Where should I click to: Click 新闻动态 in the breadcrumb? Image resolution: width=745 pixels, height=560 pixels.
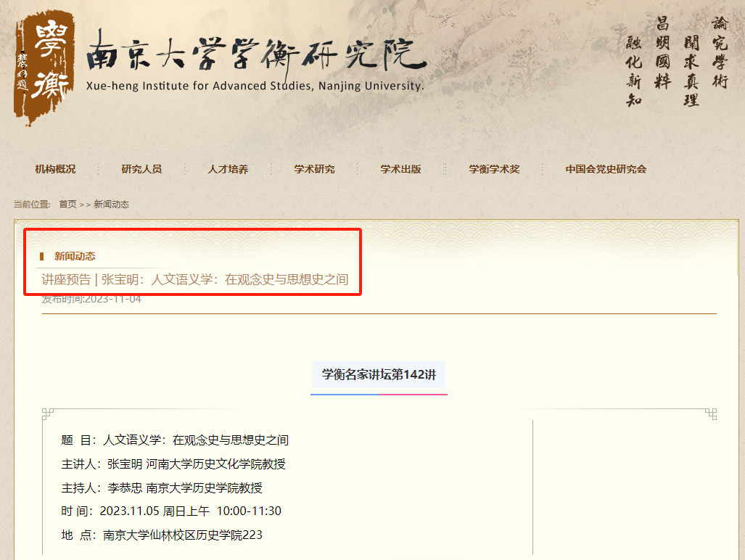pos(111,205)
